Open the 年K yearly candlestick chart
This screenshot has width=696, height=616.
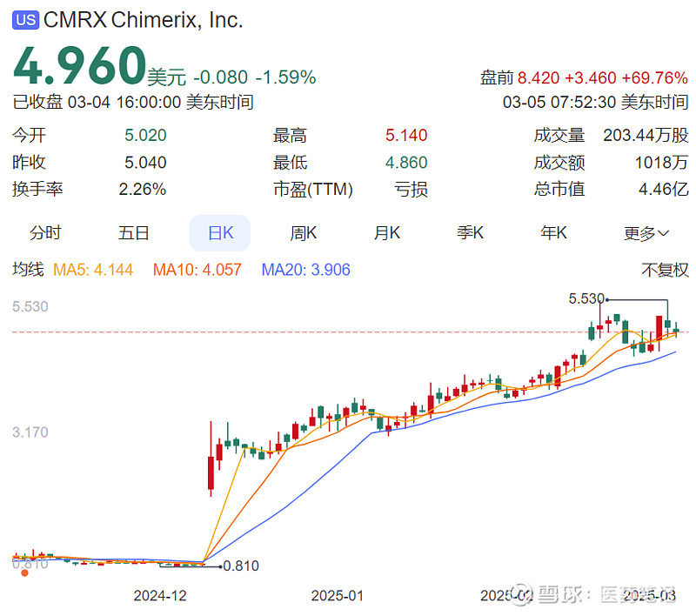click(553, 232)
